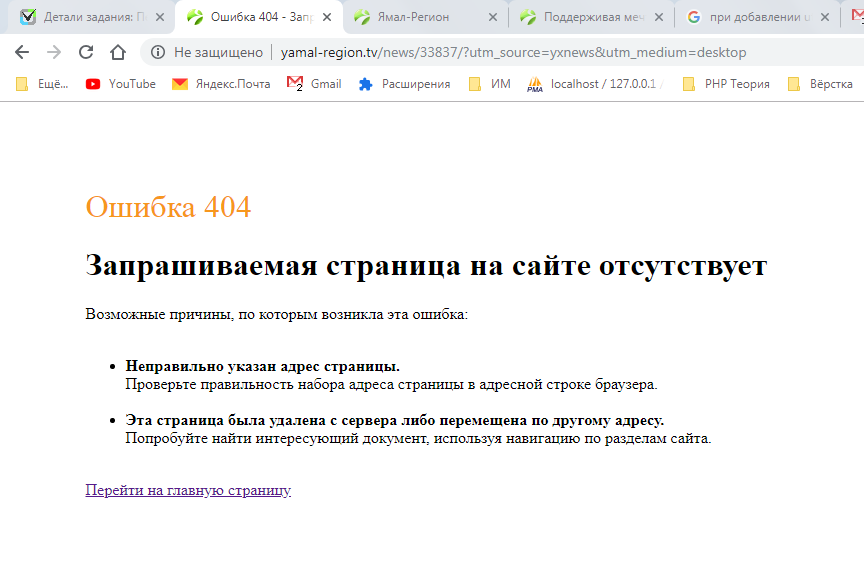Go to the browser Home page icon
The width and height of the screenshot is (864, 572).
pyautogui.click(x=118, y=52)
